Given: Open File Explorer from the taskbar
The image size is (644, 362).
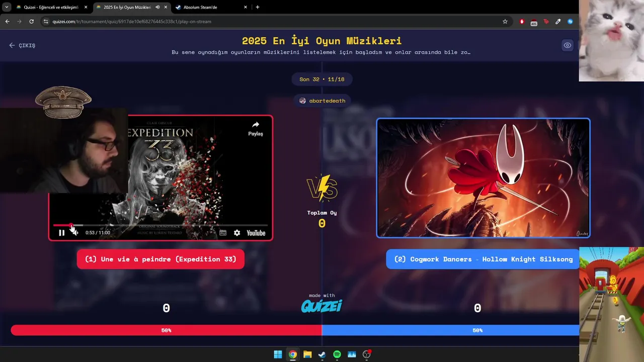Looking at the screenshot, I should pos(307,354).
